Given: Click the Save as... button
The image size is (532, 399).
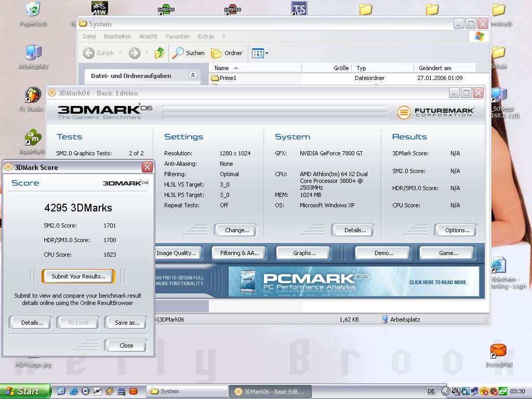Looking at the screenshot, I should tap(127, 323).
